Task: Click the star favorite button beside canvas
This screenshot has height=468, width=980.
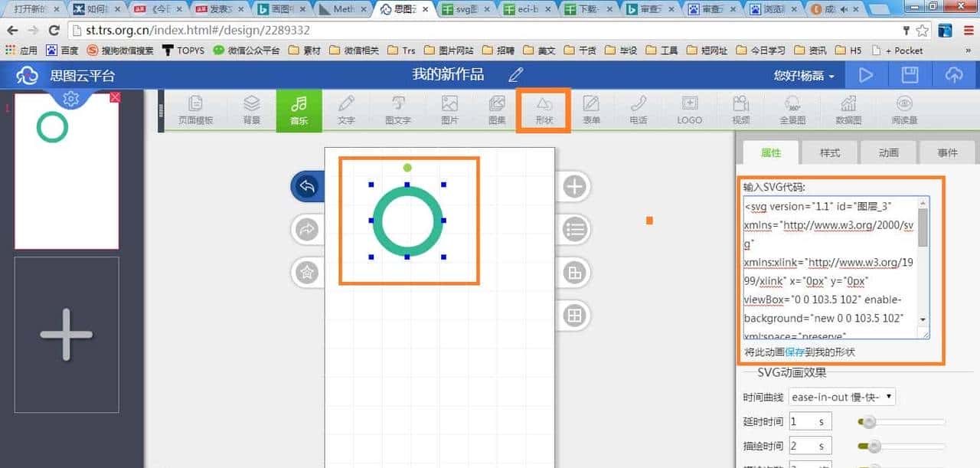Action: pyautogui.click(x=307, y=272)
